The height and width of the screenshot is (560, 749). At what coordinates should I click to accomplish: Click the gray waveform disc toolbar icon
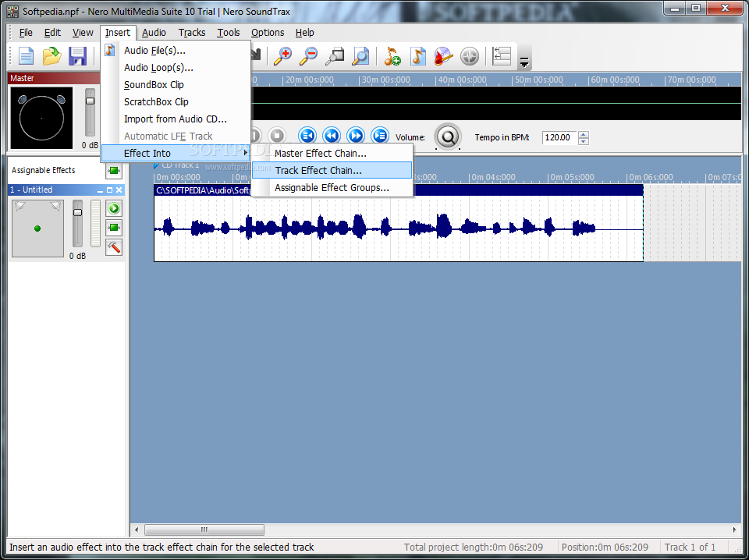click(x=470, y=56)
